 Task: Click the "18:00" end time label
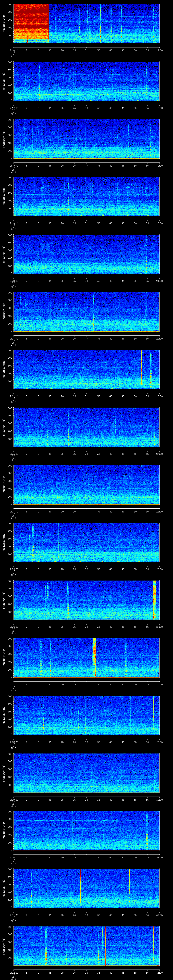159,108
